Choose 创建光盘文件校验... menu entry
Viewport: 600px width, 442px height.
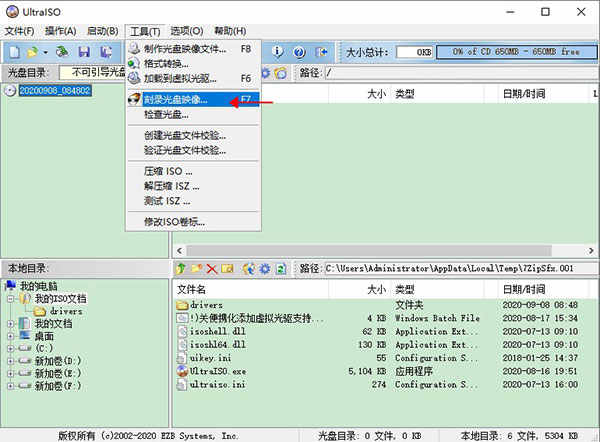click(x=193, y=135)
